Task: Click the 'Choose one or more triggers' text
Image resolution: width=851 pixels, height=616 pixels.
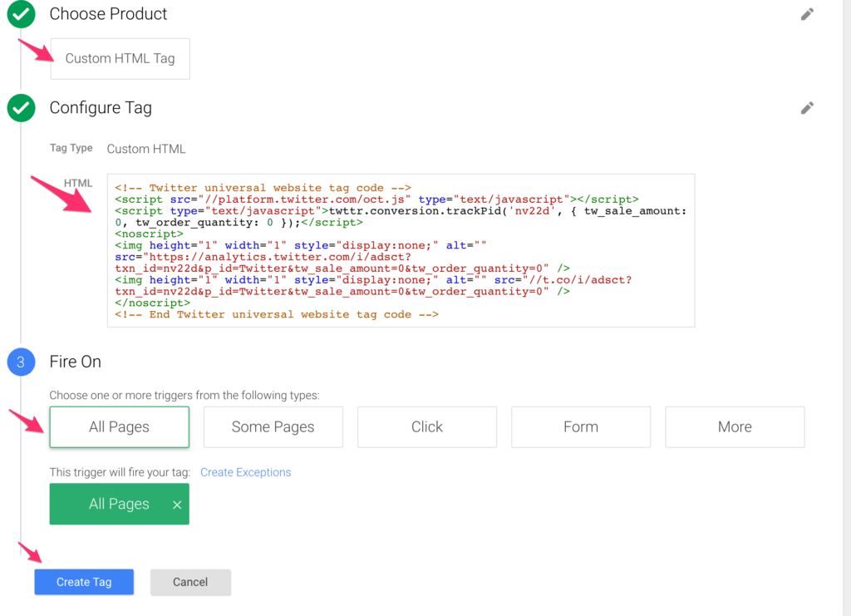Action: tap(184, 396)
